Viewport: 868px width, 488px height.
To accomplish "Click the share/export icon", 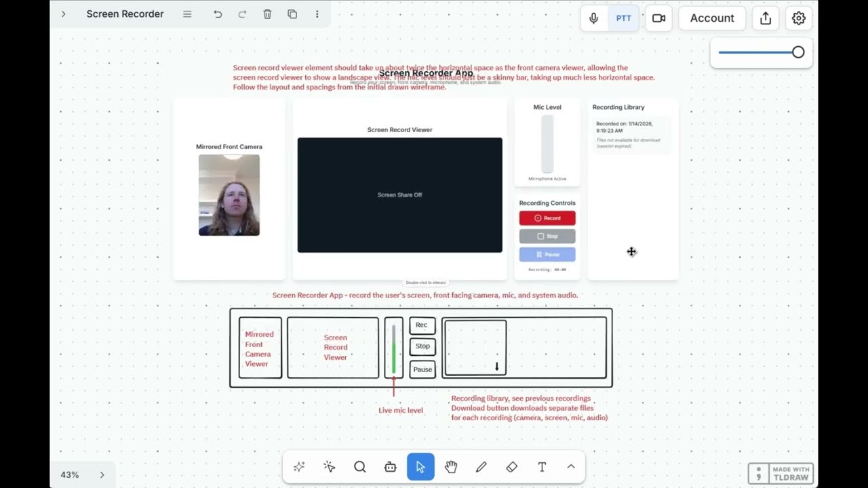I will pos(766,18).
